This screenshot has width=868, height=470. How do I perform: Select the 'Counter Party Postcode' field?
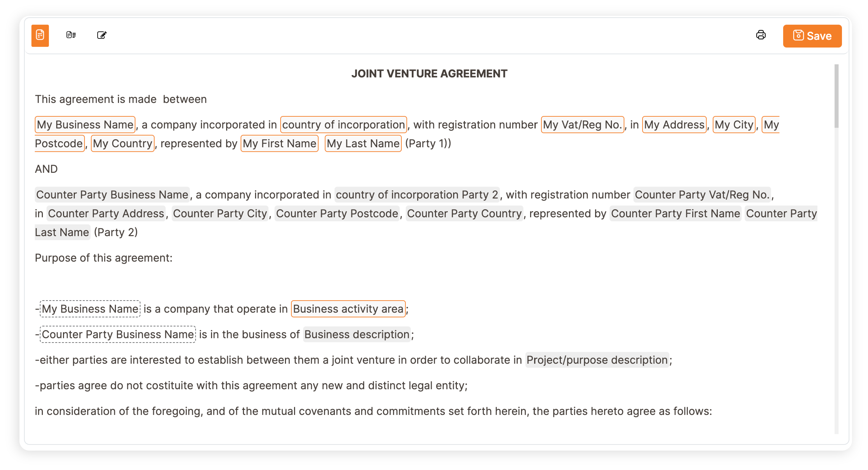click(x=337, y=213)
